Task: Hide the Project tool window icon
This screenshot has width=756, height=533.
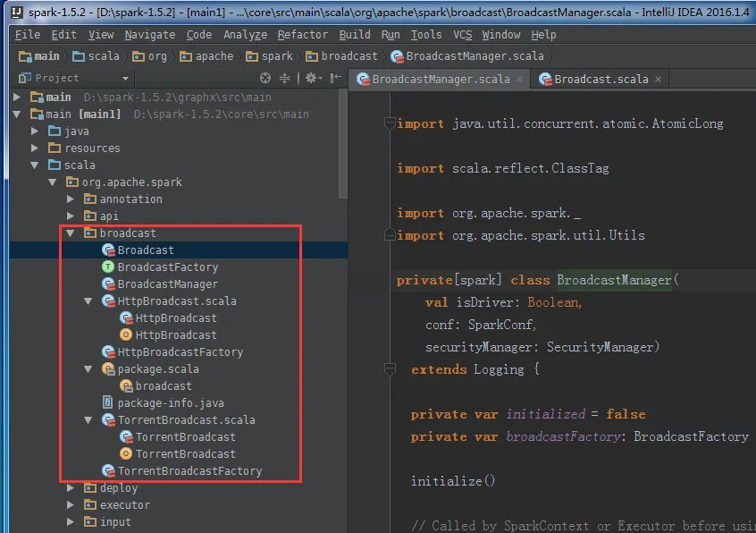Action: [x=336, y=78]
